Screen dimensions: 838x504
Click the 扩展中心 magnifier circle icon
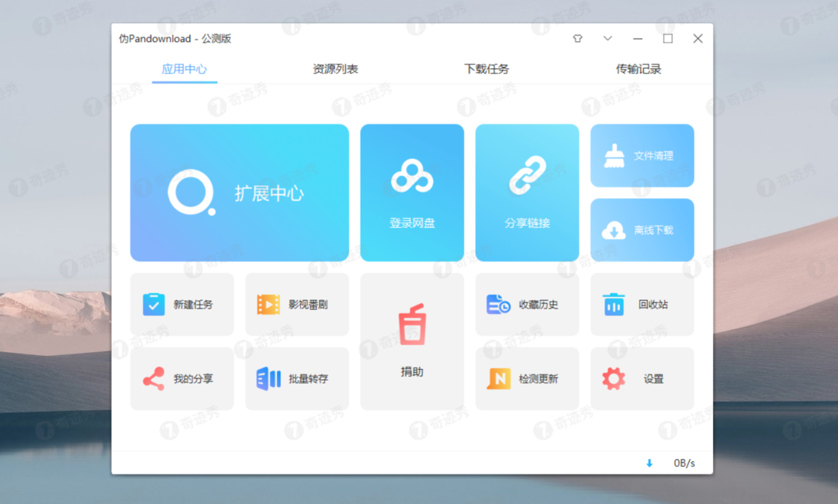192,193
